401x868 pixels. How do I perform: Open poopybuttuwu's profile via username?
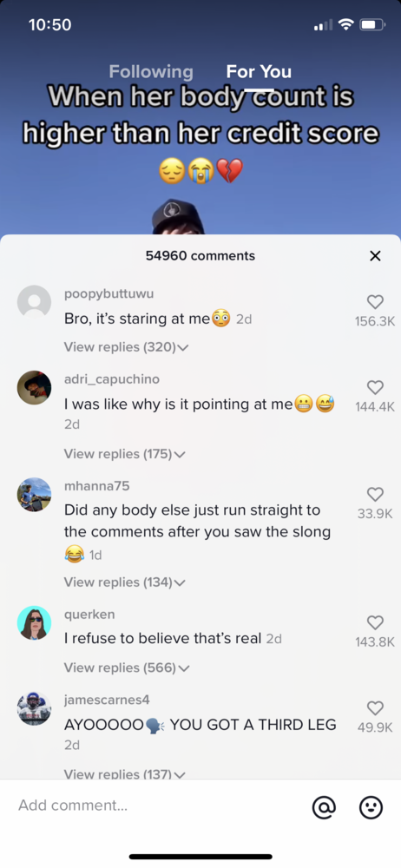[109, 294]
